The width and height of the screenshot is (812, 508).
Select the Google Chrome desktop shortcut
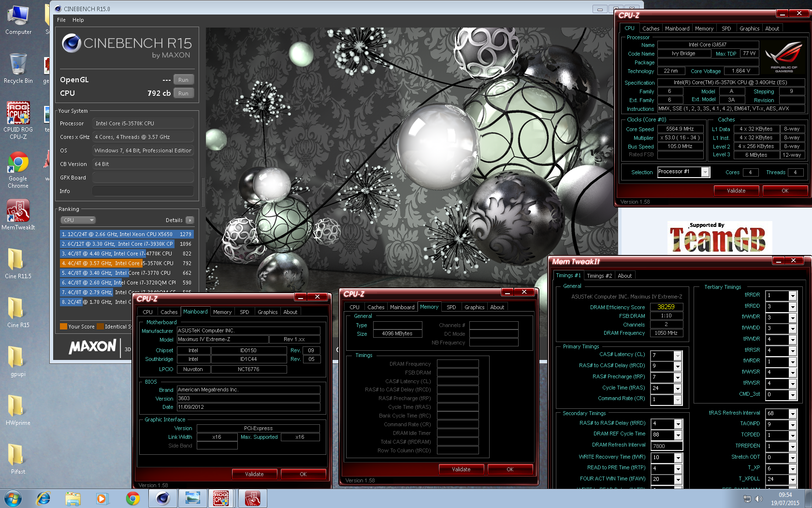point(18,169)
